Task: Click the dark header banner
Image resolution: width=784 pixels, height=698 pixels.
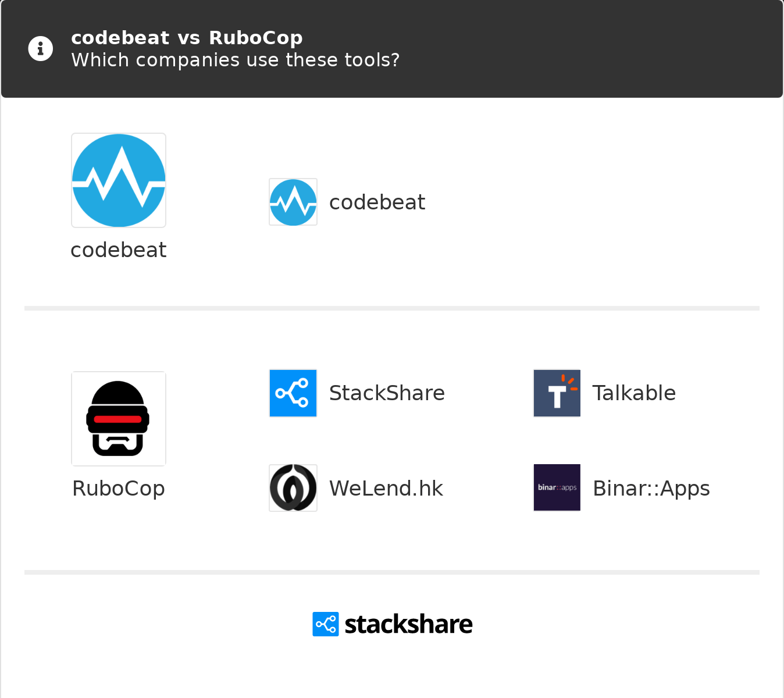Action: (582, 49)
